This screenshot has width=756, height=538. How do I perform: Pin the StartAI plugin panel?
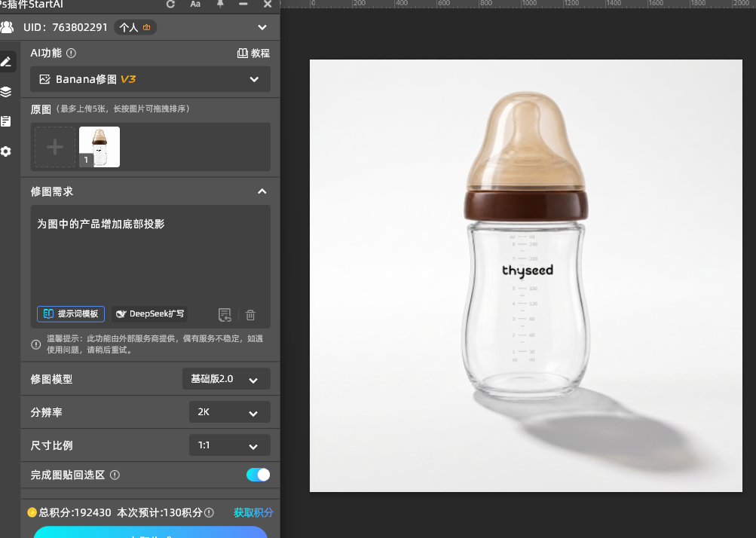click(220, 4)
